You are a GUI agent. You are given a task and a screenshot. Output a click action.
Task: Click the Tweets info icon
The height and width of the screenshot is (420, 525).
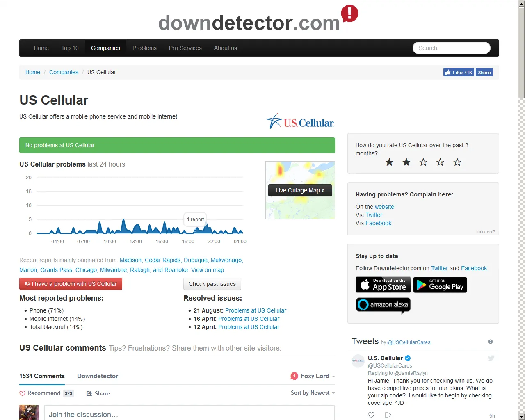tap(491, 342)
